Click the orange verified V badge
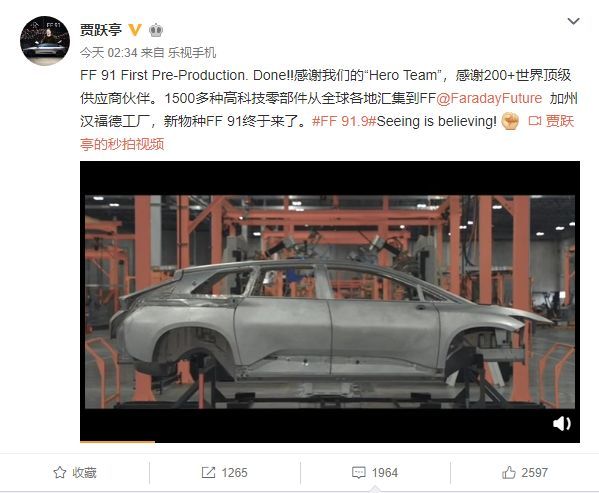Image resolution: width=599 pixels, height=493 pixels. 135,30
